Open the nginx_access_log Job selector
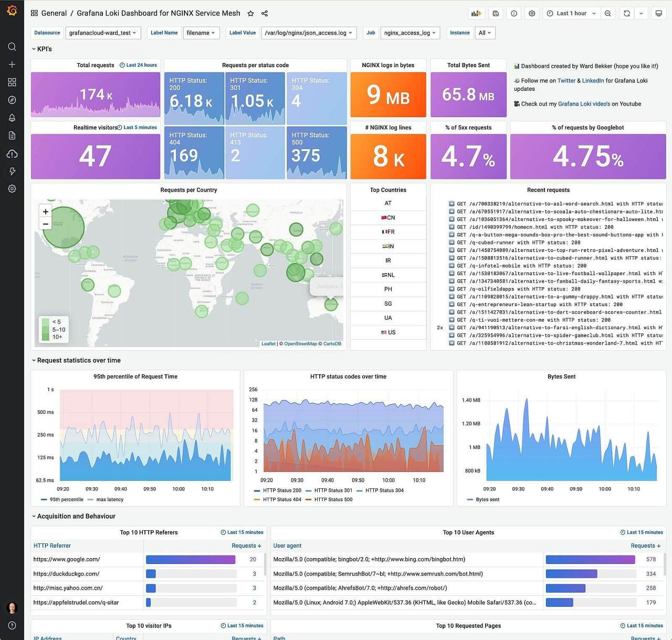This screenshot has width=672, height=640. (x=411, y=33)
